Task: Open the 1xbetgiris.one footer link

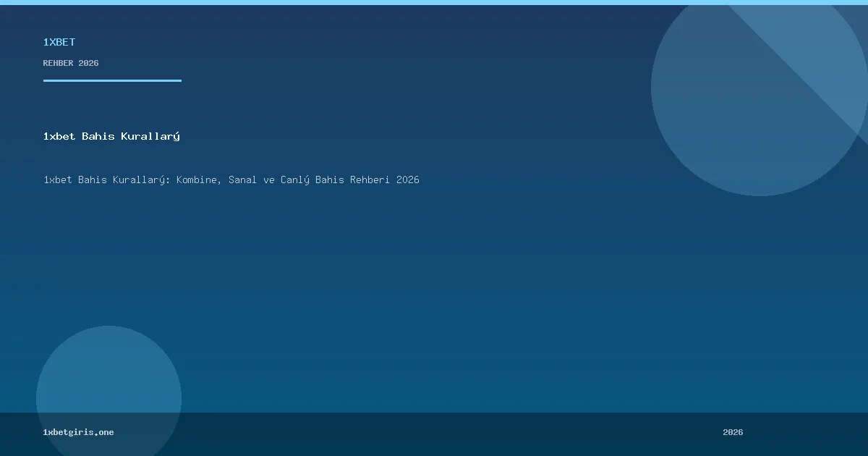Action: click(78, 432)
